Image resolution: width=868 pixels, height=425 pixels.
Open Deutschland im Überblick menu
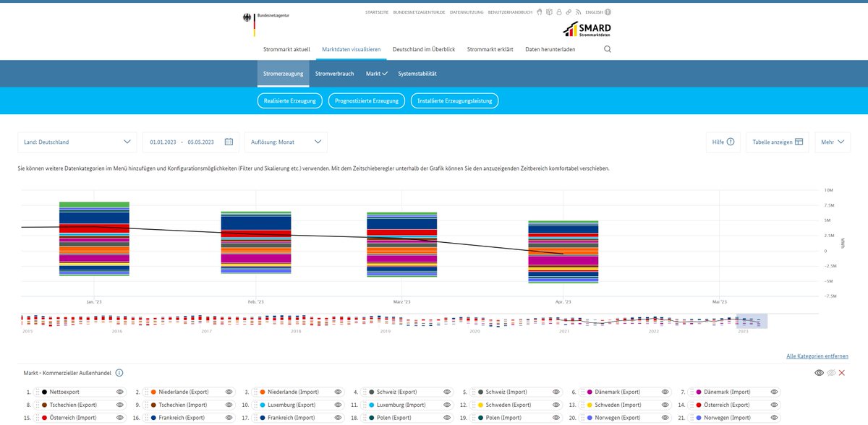click(424, 49)
